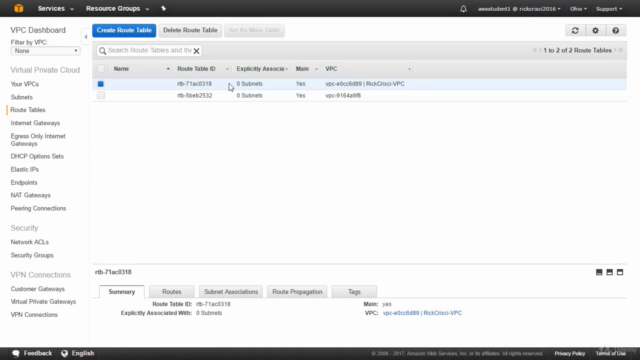Open Peering Connections in sidebar
This screenshot has width=640, height=360.
point(38,208)
